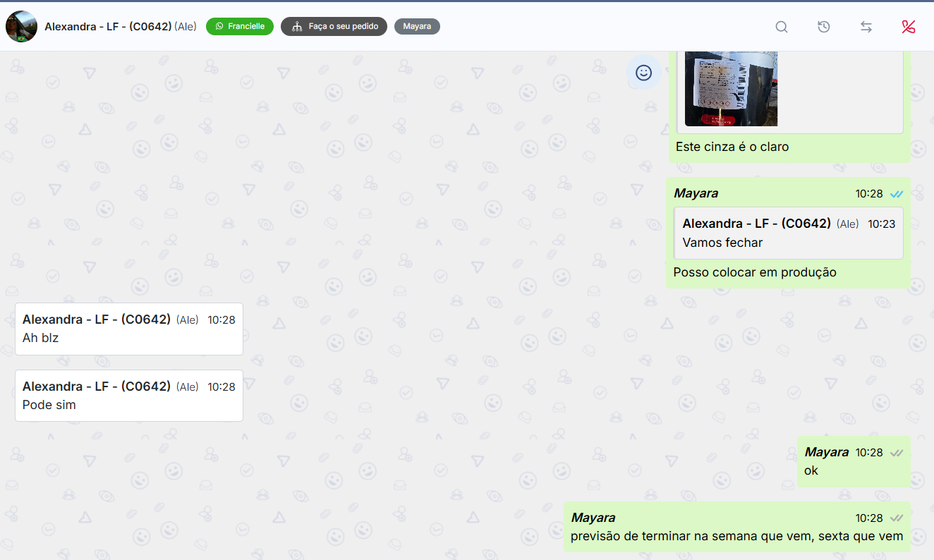Viewport: 934px width, 560px height.
Task: Click the green Francielle WhatsApp badge
Action: [240, 27]
